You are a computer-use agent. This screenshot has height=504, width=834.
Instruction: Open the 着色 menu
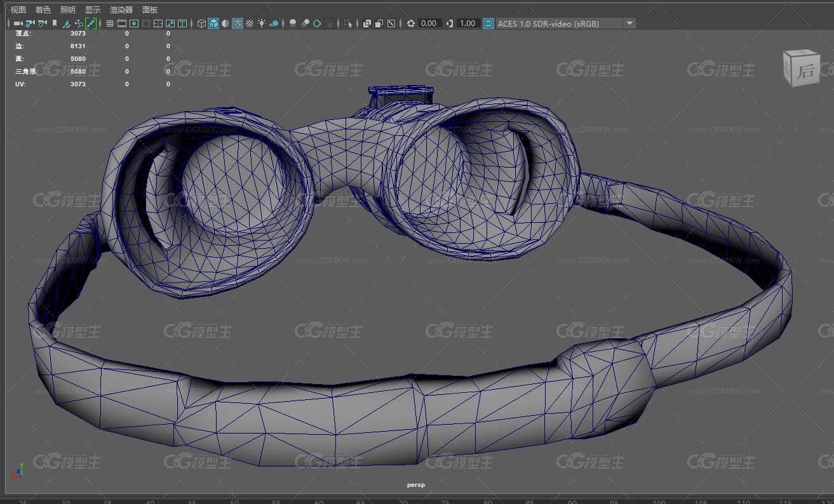click(43, 10)
